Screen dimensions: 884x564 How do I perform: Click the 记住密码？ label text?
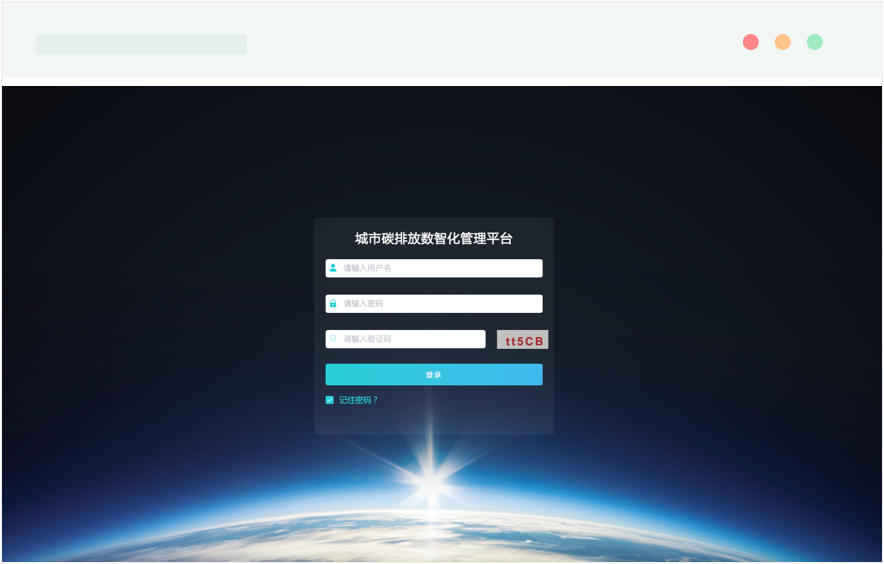click(x=359, y=400)
